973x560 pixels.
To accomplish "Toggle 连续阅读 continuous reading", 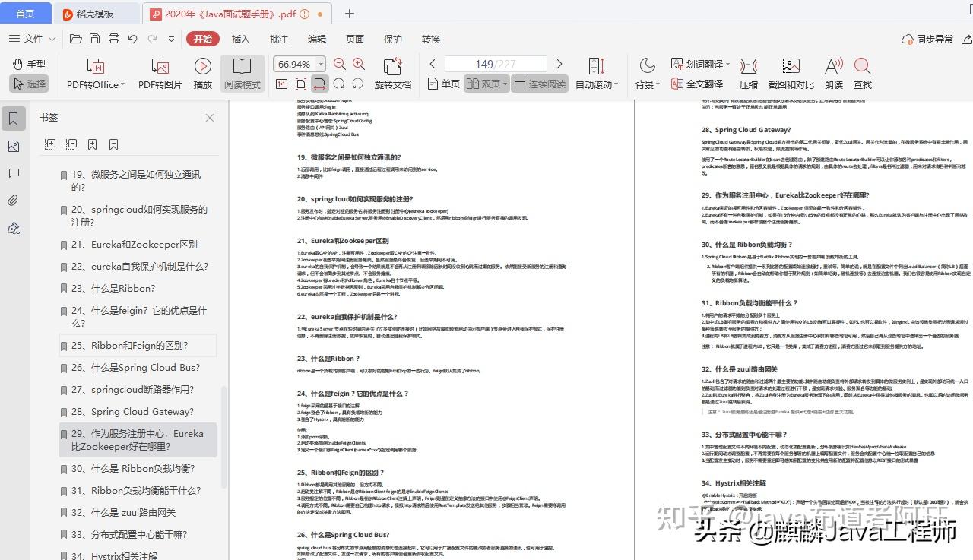I will 540,84.
